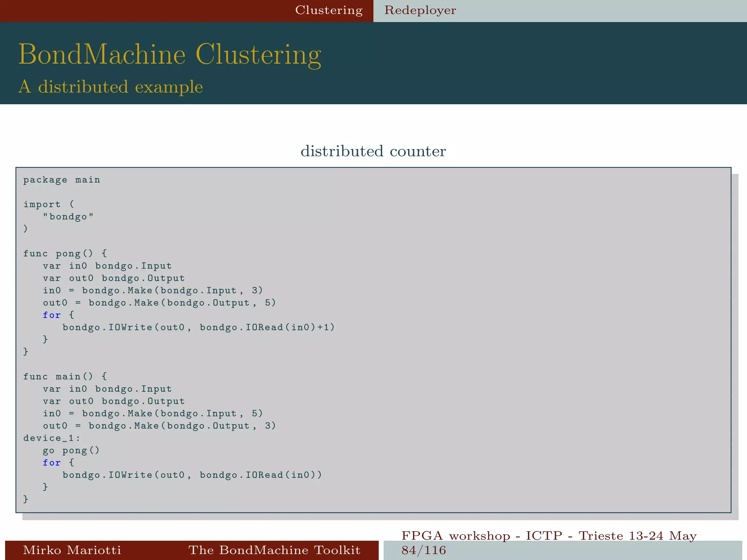Select the blue for keyword in pong

pos(52,315)
